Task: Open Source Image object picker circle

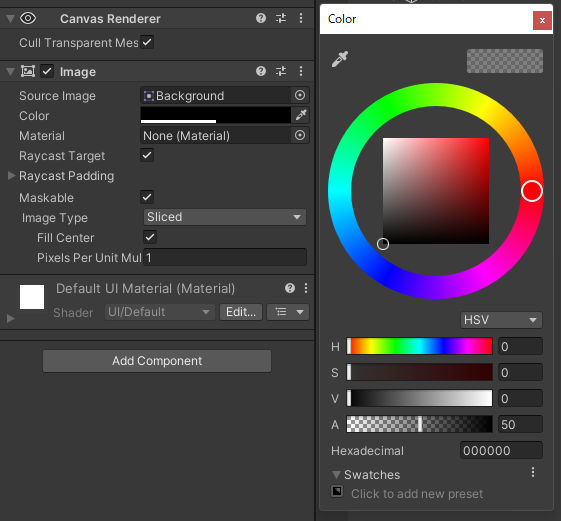Action: 300,95
